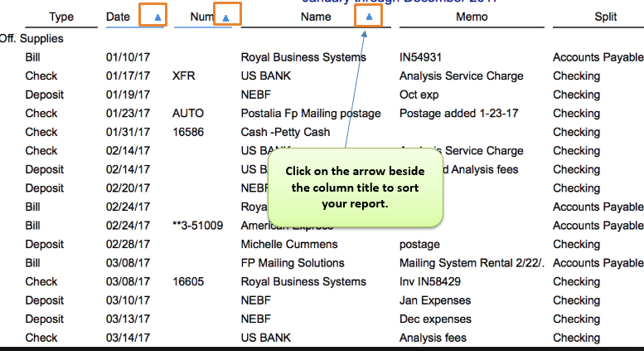Select the Memo column header
Image resolution: width=644 pixels, height=351 pixels.
pos(472,17)
